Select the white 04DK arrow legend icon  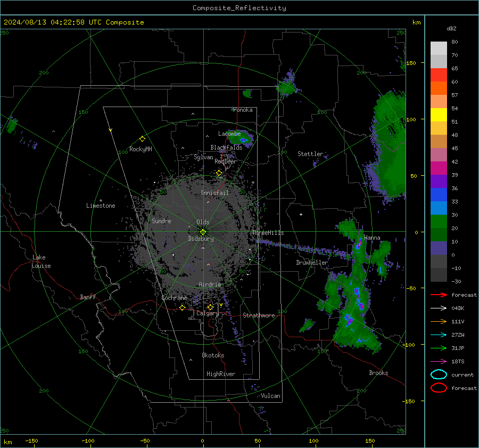point(439,308)
